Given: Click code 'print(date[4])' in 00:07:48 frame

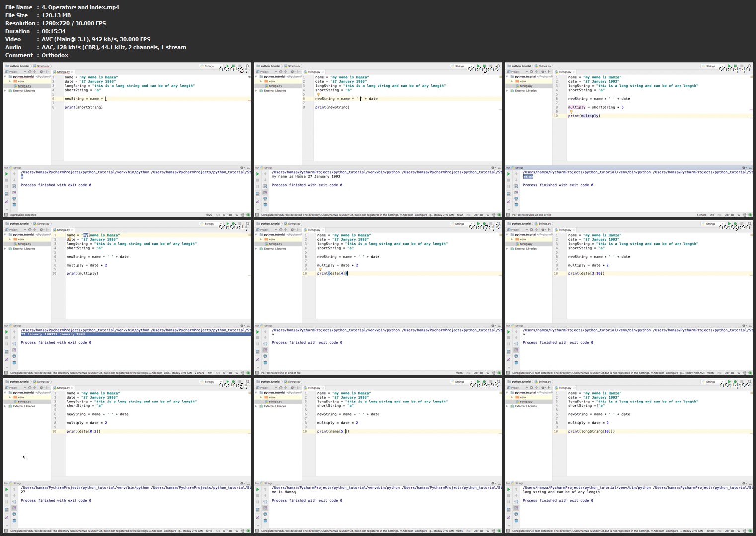Looking at the screenshot, I should point(332,273).
